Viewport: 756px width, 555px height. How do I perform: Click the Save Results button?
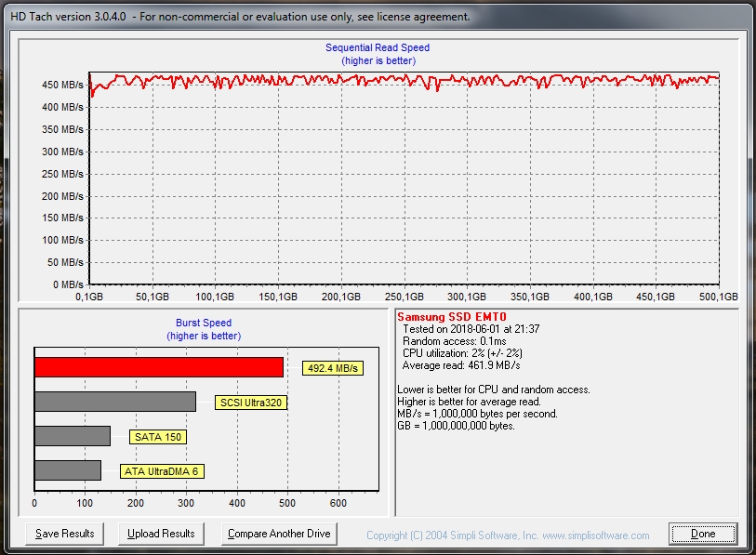(x=64, y=534)
